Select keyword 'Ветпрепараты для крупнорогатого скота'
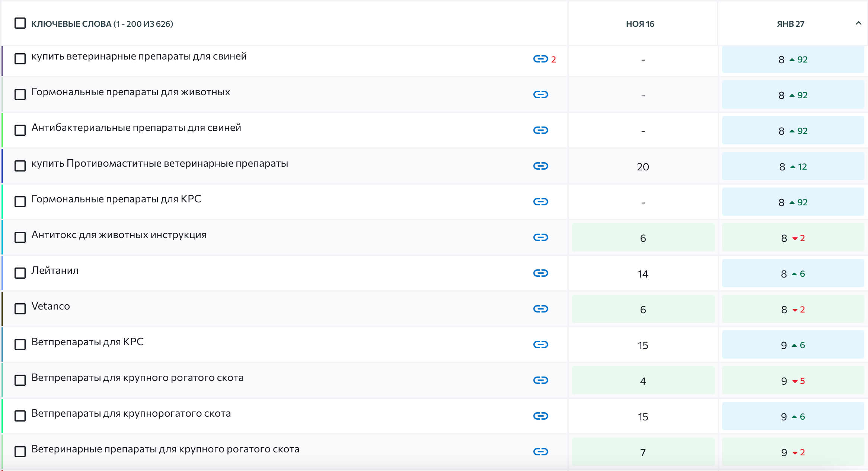 click(131, 414)
